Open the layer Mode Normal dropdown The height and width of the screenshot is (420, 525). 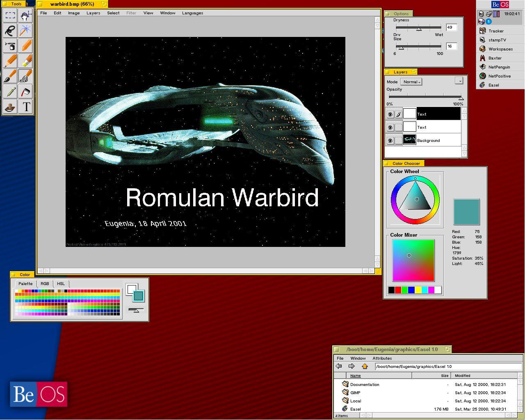click(411, 82)
